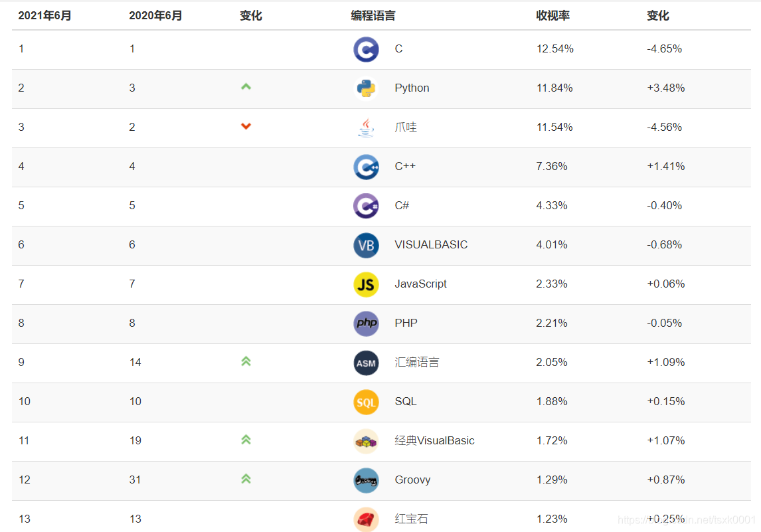The image size is (761, 532).
Task: Click the dark ASM assembly logo
Action: point(366,363)
